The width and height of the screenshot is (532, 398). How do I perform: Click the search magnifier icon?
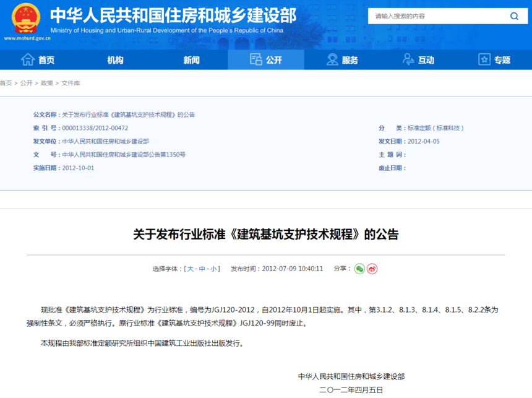click(514, 16)
